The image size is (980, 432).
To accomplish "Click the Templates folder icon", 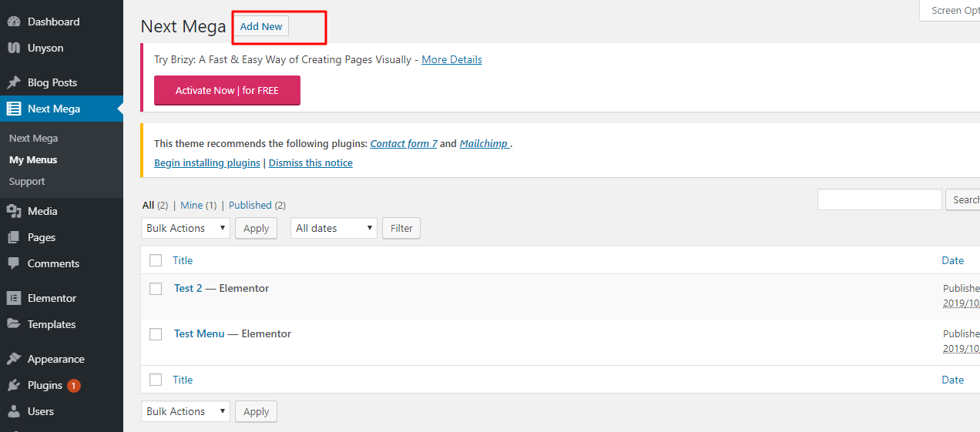I will [x=14, y=324].
